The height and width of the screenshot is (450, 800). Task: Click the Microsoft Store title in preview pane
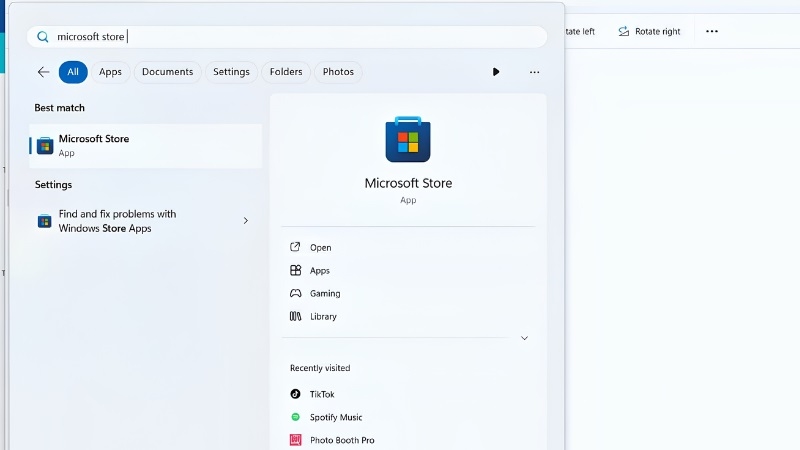(408, 183)
